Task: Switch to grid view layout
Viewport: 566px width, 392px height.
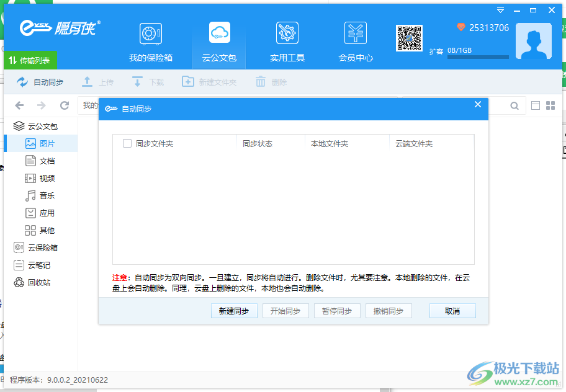Action: (550, 105)
